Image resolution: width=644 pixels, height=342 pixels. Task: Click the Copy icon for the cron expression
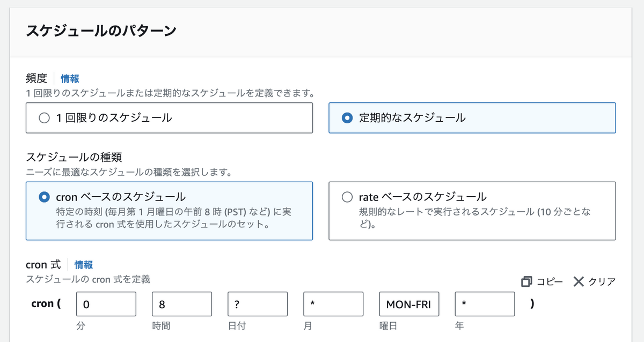point(526,281)
